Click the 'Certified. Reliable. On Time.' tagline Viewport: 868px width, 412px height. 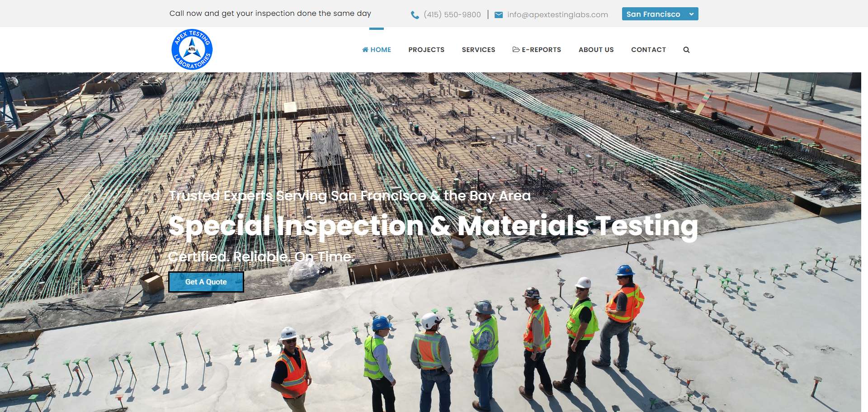tap(260, 257)
